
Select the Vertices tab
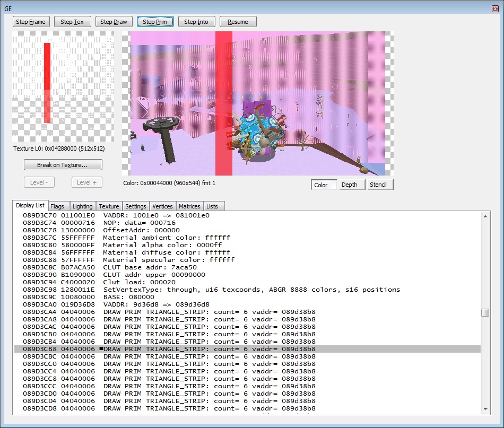tap(162, 206)
